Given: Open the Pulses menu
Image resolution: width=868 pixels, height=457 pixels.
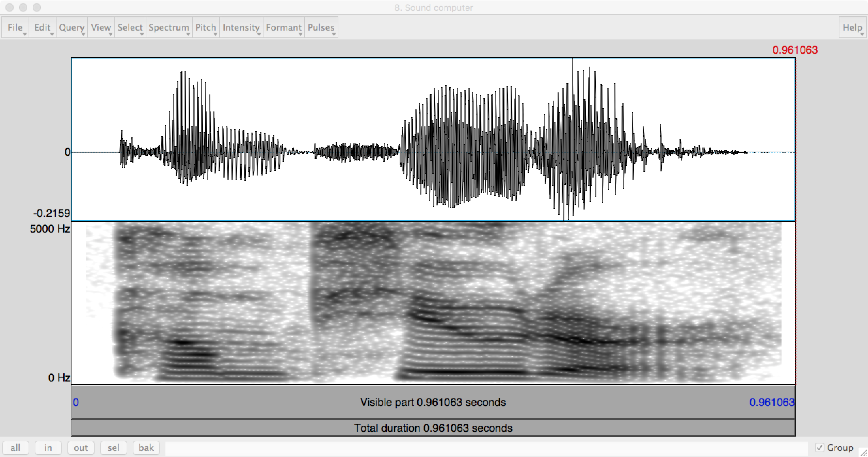Looking at the screenshot, I should 321,28.
